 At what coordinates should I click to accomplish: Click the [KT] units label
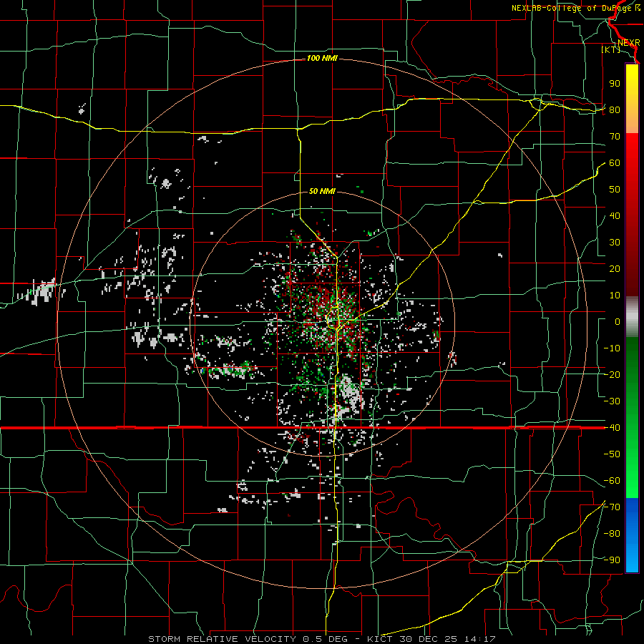pos(610,49)
